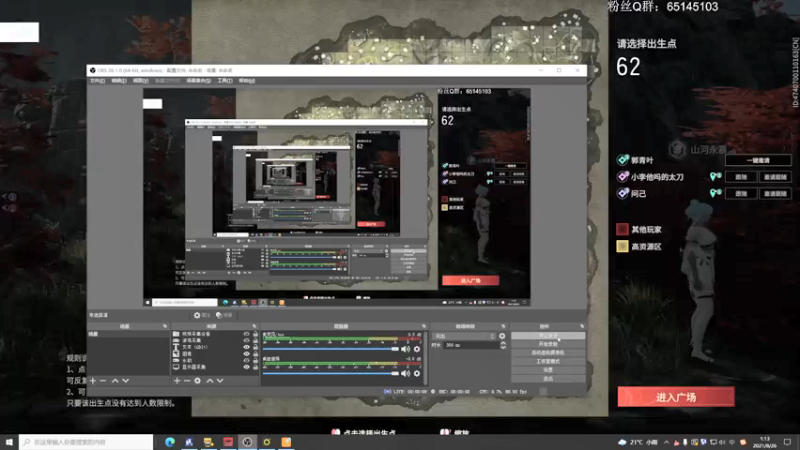Toggle visibility of 游戏采集 source

(x=246, y=341)
